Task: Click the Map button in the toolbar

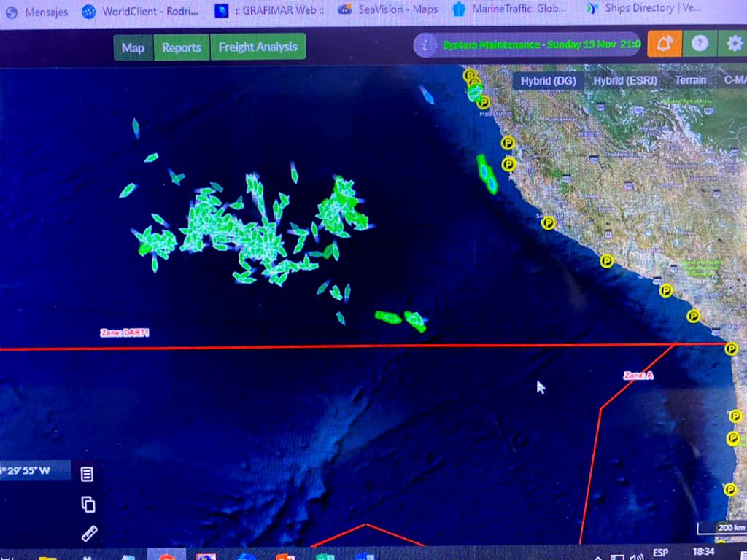Action: [x=133, y=48]
